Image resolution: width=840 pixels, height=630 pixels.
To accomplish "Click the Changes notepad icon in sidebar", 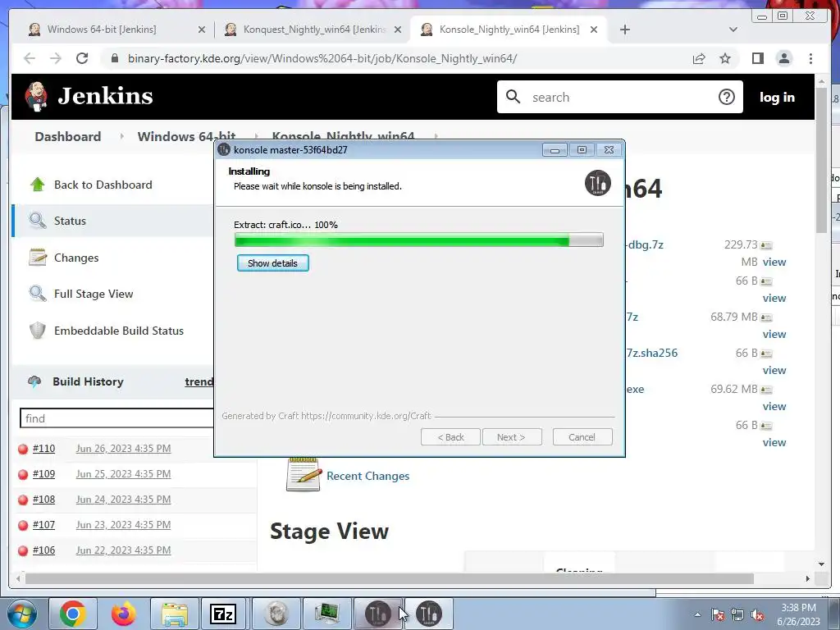I will tap(38, 257).
